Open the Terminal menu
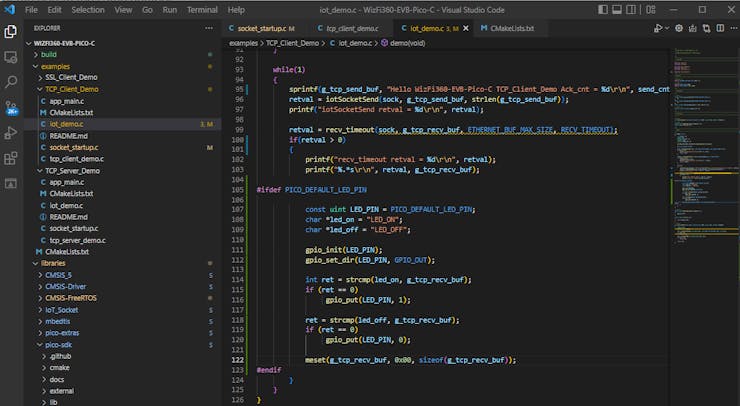This screenshot has height=406, width=740. tap(202, 9)
